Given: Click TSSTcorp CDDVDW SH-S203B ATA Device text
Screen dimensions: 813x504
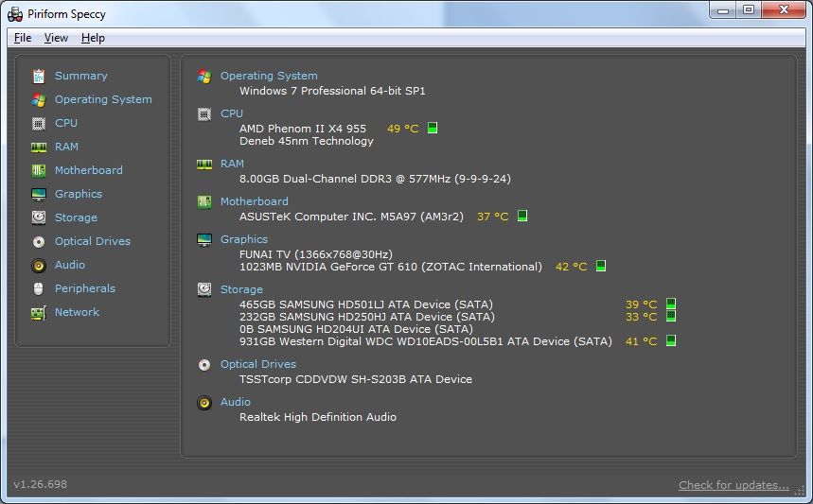Looking at the screenshot, I should coord(356,379).
